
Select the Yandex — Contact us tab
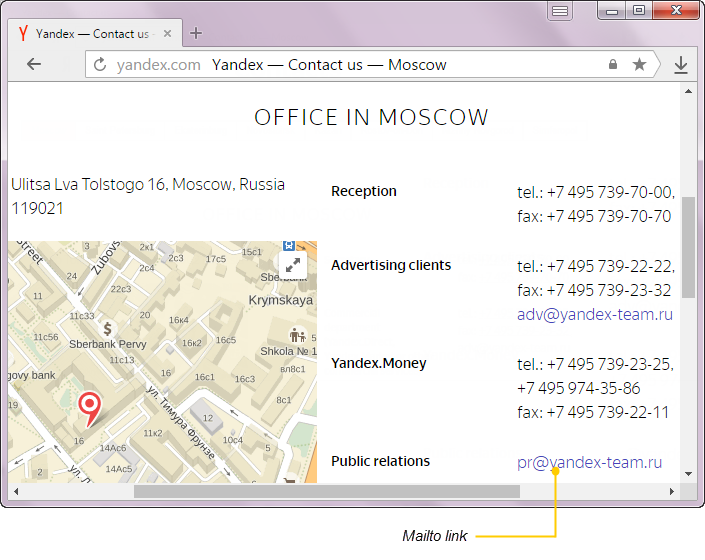tap(95, 33)
